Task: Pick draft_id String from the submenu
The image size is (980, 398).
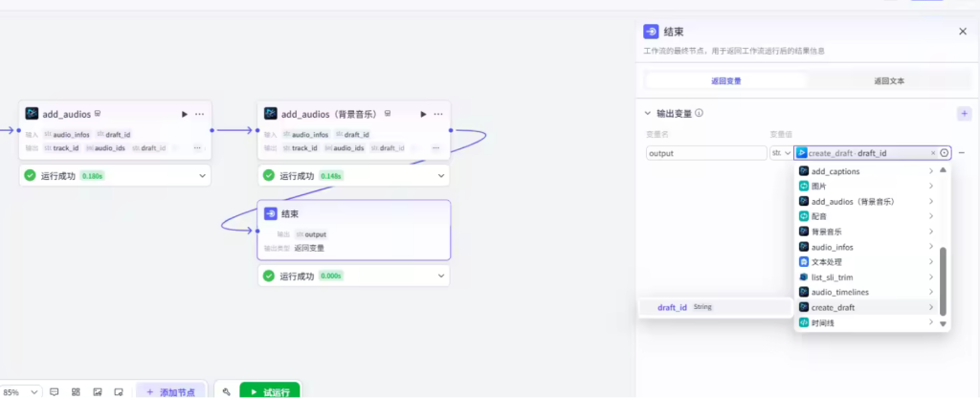Action: click(684, 307)
